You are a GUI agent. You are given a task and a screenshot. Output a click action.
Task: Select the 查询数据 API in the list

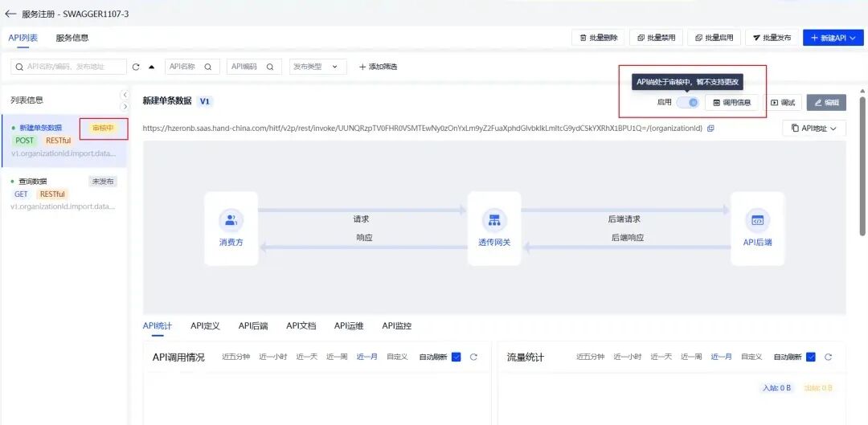(x=64, y=194)
